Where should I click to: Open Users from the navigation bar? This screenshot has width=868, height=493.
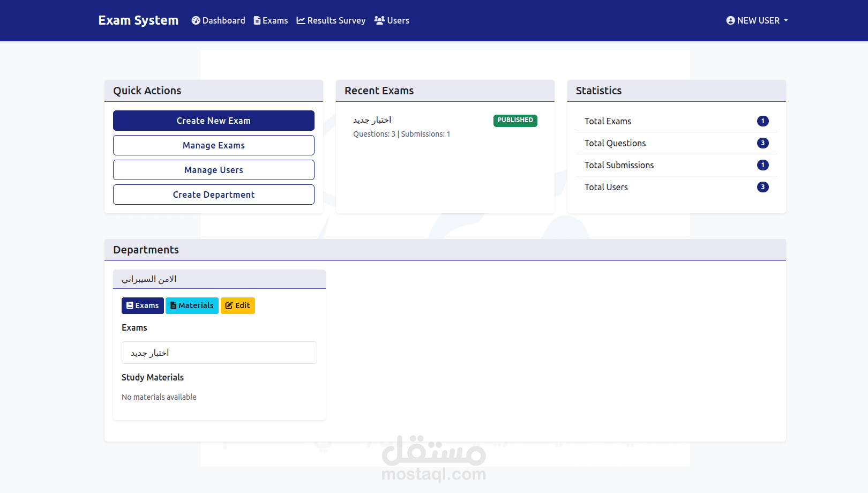point(392,20)
